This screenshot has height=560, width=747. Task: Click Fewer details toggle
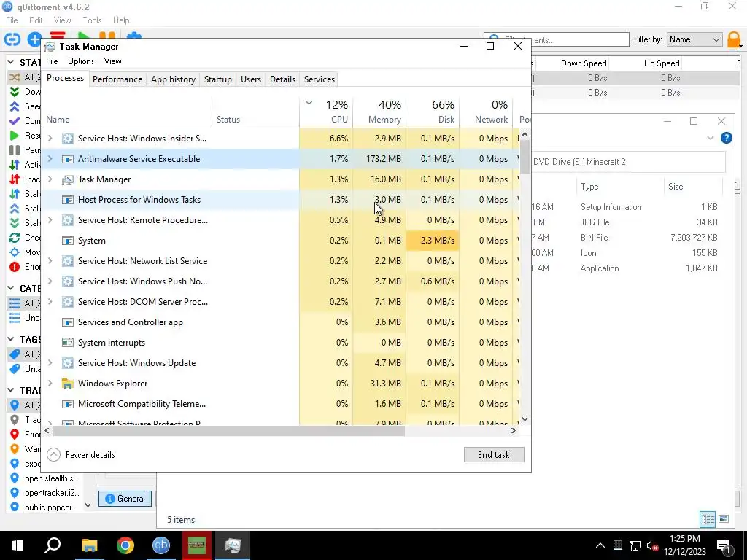click(x=82, y=455)
